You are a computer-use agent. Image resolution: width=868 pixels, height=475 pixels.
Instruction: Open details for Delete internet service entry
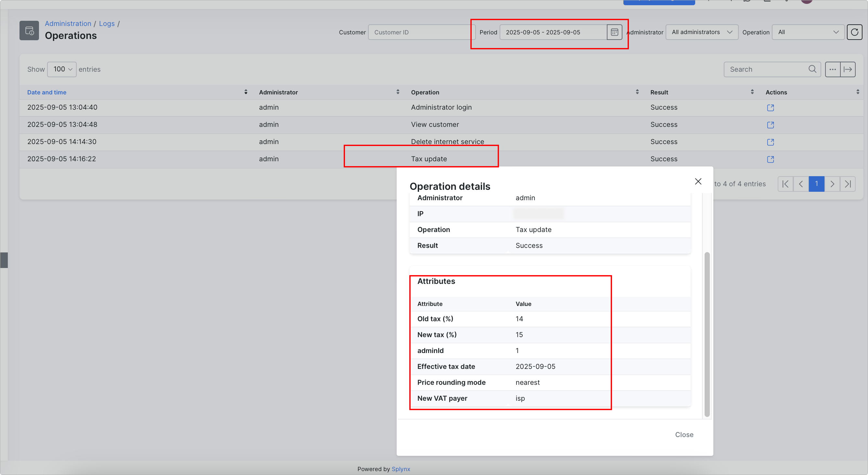[x=770, y=142]
